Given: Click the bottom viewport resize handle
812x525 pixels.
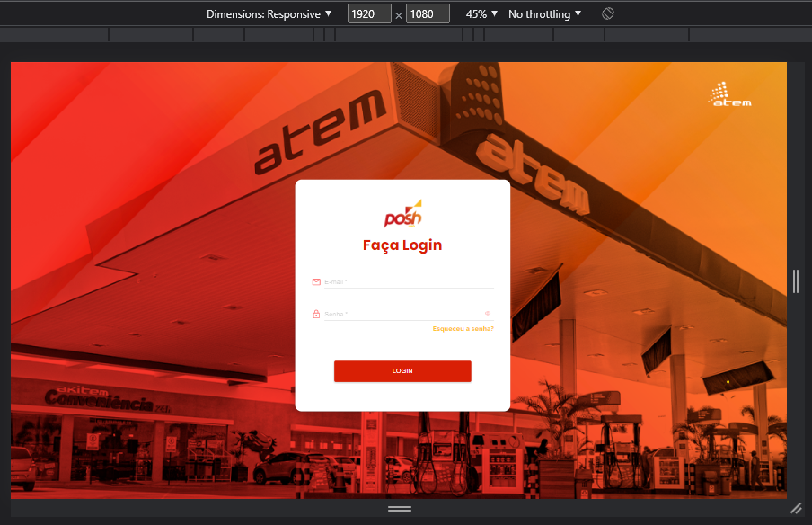Looking at the screenshot, I should click(x=400, y=509).
